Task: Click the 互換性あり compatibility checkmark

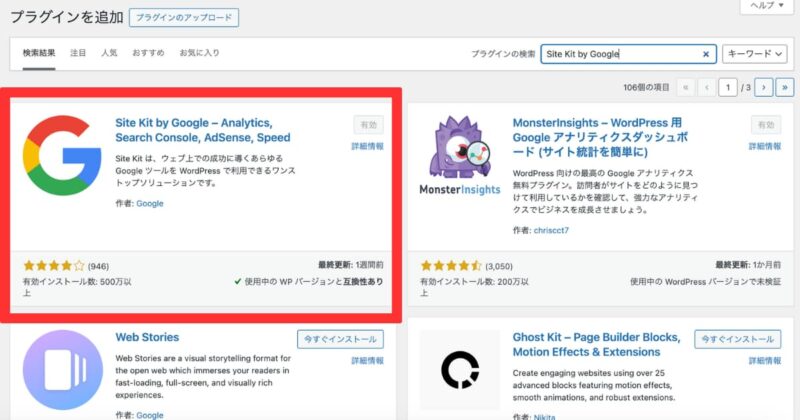Action: pos(238,282)
